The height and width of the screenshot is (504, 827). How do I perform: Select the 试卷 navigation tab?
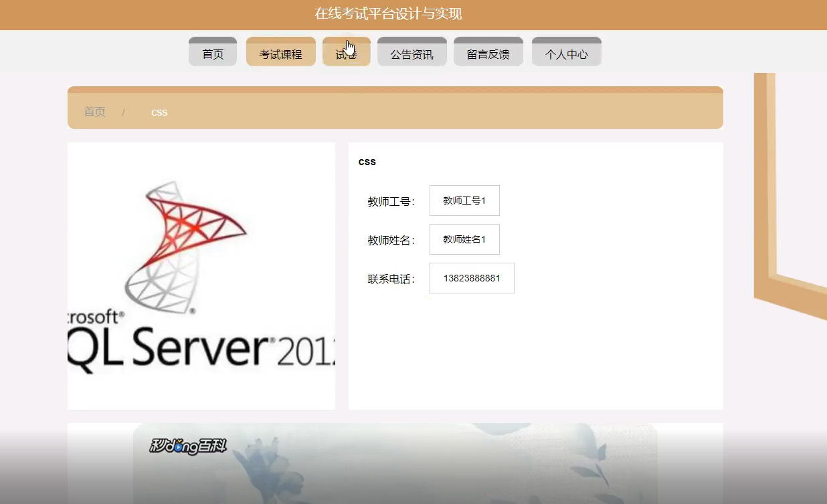coord(347,51)
